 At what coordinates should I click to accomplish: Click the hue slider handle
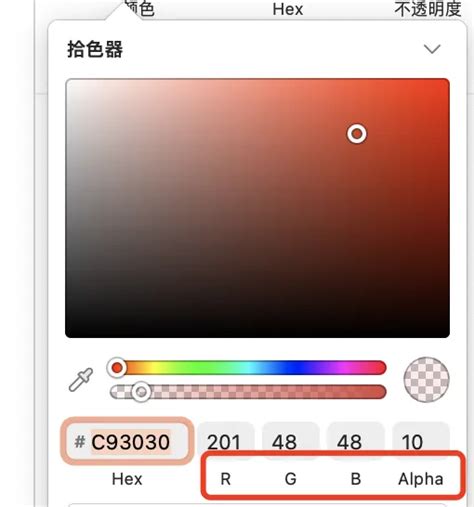pos(117,368)
